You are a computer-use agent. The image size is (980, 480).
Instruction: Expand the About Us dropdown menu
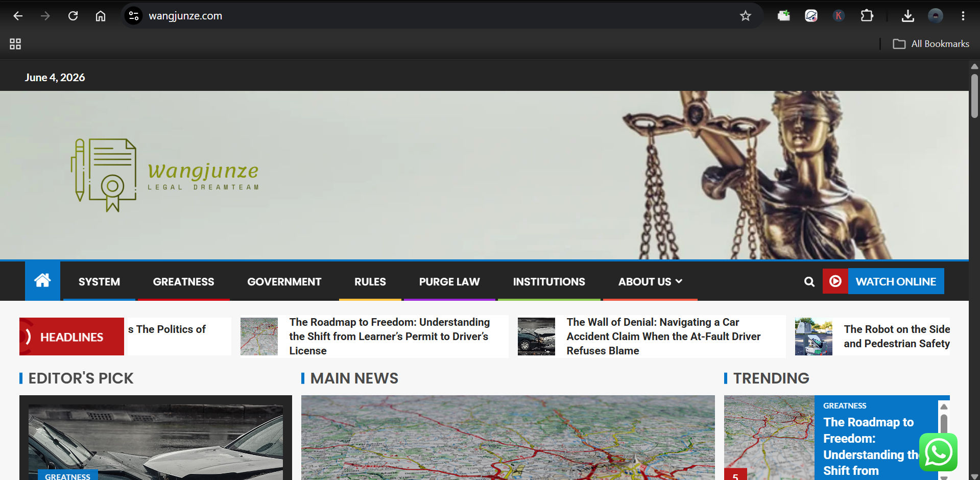click(x=650, y=281)
